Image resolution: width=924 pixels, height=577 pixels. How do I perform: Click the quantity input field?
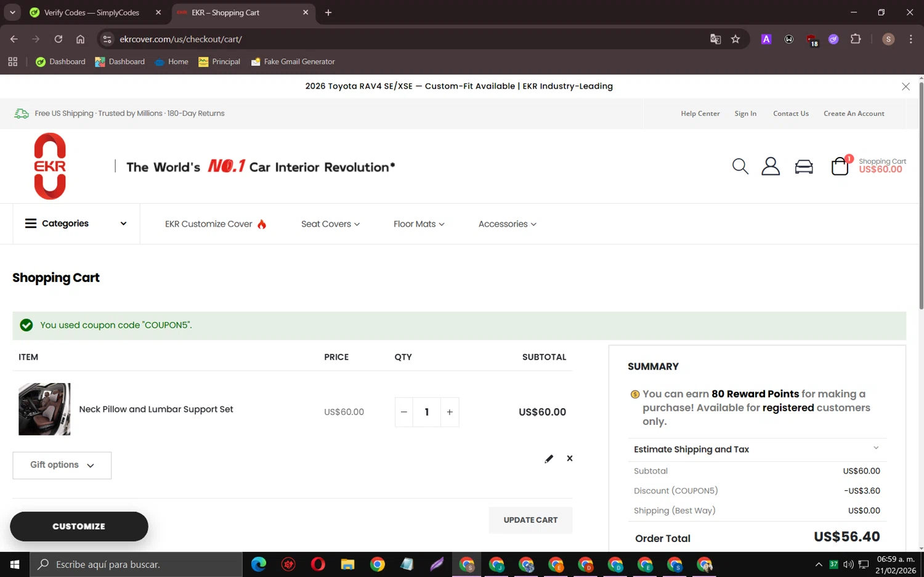(427, 412)
